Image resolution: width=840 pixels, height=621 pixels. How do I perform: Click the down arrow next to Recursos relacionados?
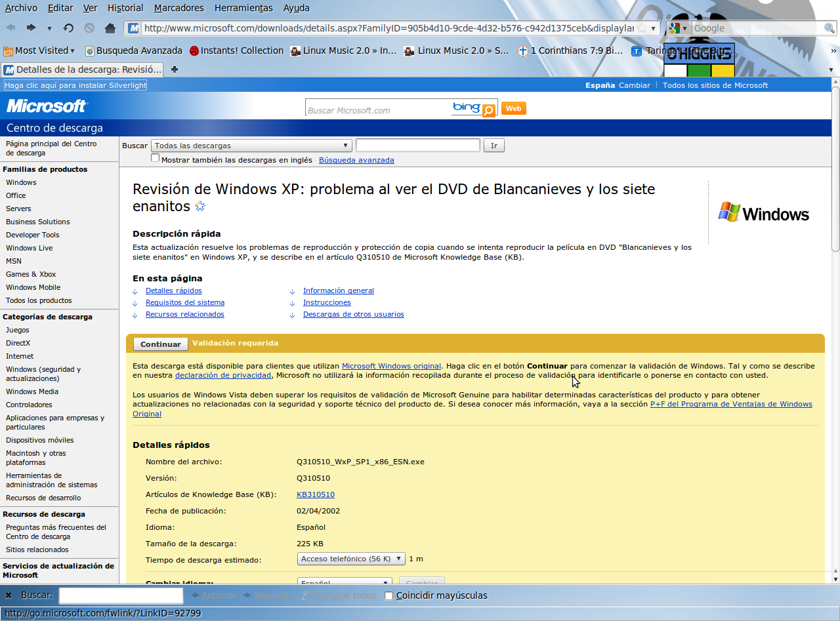(135, 315)
